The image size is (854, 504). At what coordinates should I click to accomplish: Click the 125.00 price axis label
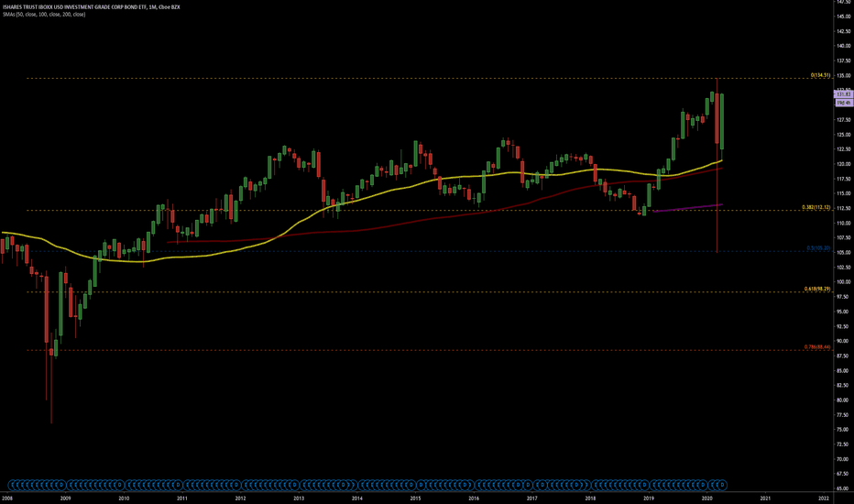844,135
